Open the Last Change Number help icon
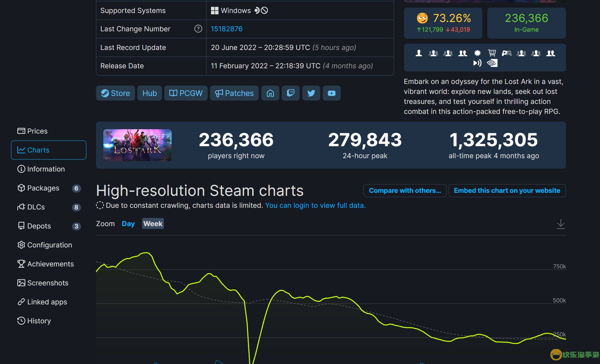Screen dimensions: 600x364 (198, 29)
